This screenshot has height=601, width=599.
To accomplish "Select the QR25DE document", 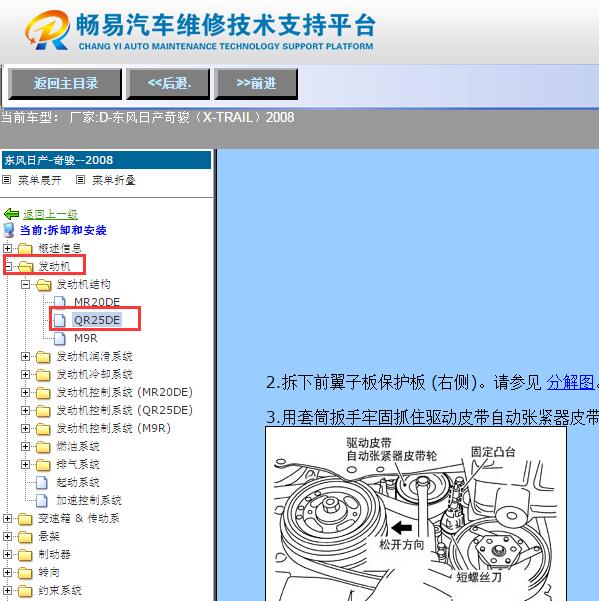I will click(97, 320).
